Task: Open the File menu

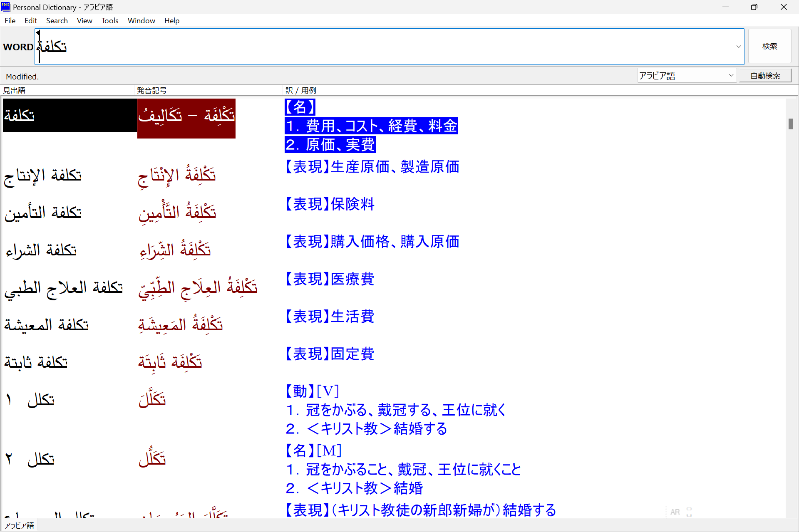Action: click(x=10, y=21)
